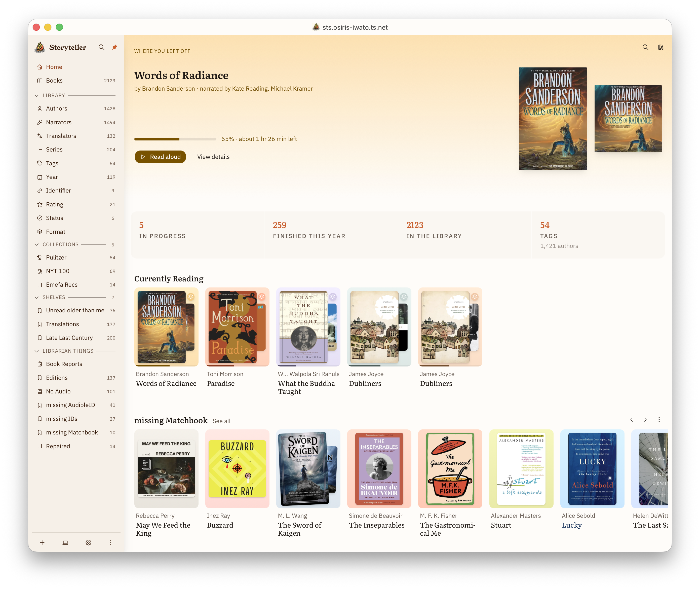Click the No Audio list icon

coord(40,391)
